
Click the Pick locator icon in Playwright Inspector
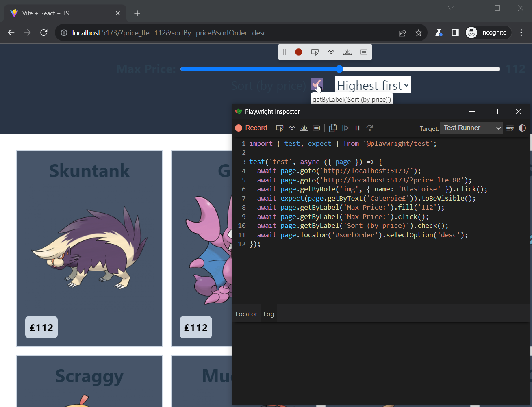pyautogui.click(x=280, y=128)
